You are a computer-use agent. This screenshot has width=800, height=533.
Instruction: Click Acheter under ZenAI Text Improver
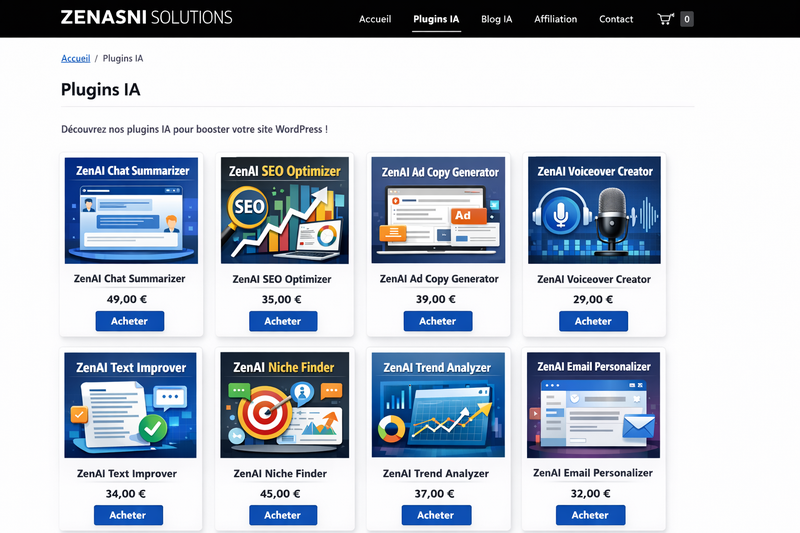coord(128,515)
